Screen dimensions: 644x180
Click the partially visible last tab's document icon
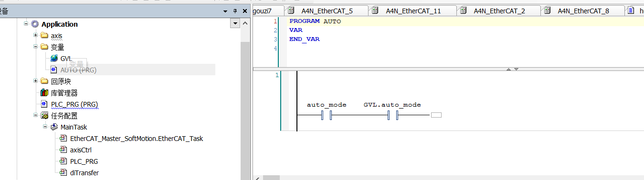pos(631,10)
